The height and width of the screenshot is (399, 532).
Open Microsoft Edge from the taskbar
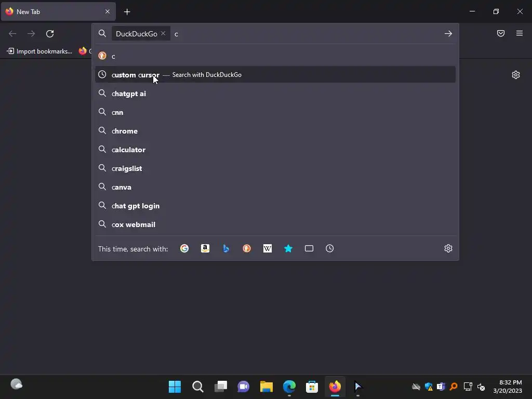[x=289, y=387]
